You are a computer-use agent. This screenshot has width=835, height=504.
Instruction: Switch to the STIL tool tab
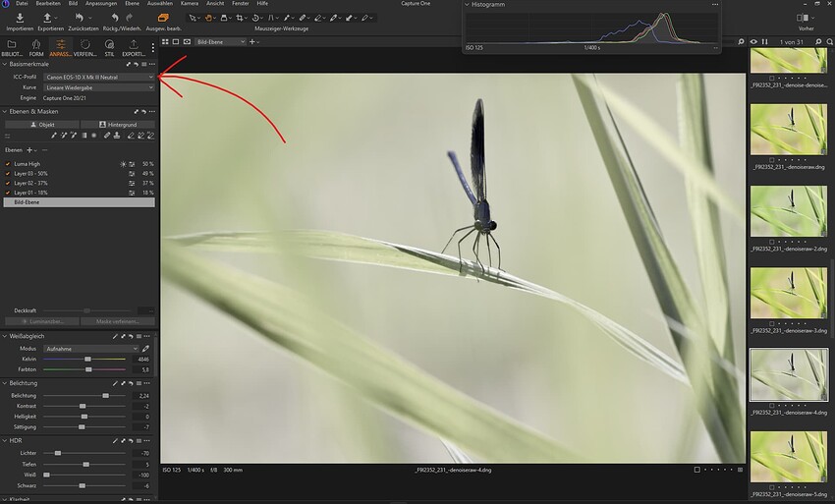tap(109, 48)
